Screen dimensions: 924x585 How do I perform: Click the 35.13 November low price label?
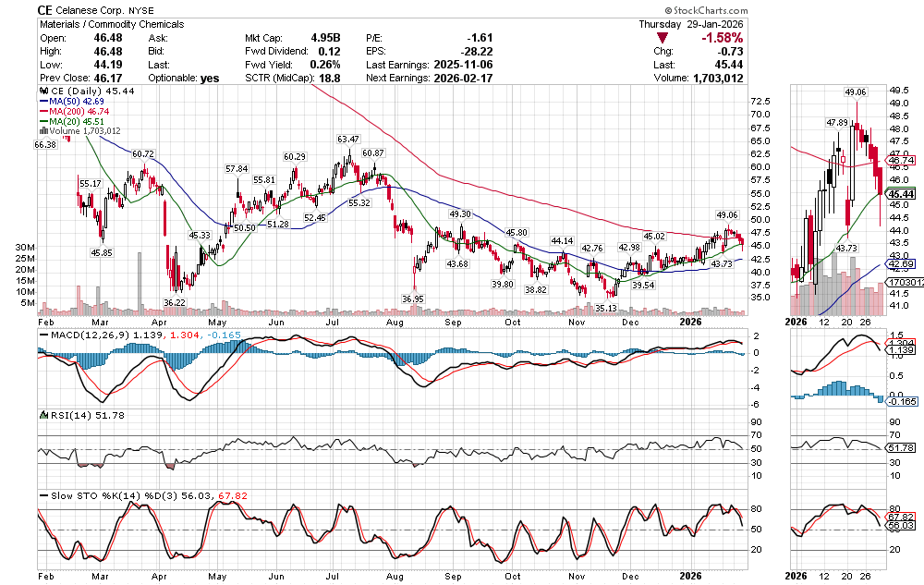605,308
